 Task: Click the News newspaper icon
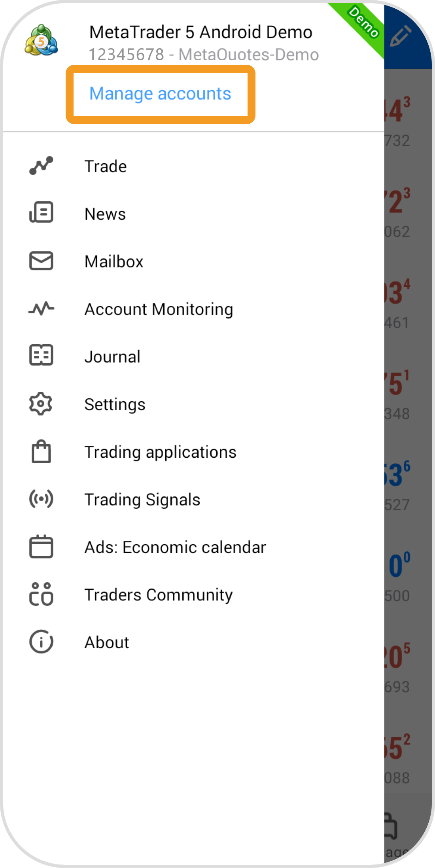click(41, 213)
